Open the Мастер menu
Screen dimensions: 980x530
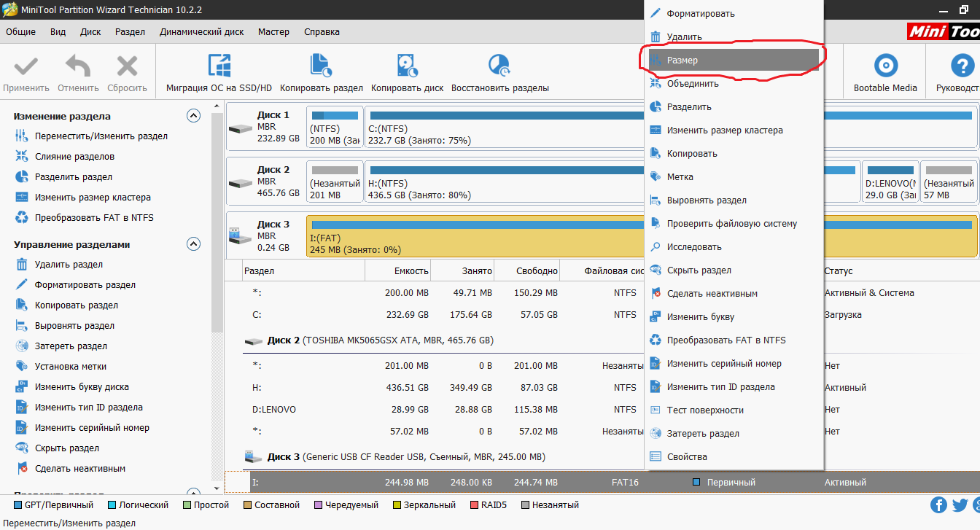[273, 32]
